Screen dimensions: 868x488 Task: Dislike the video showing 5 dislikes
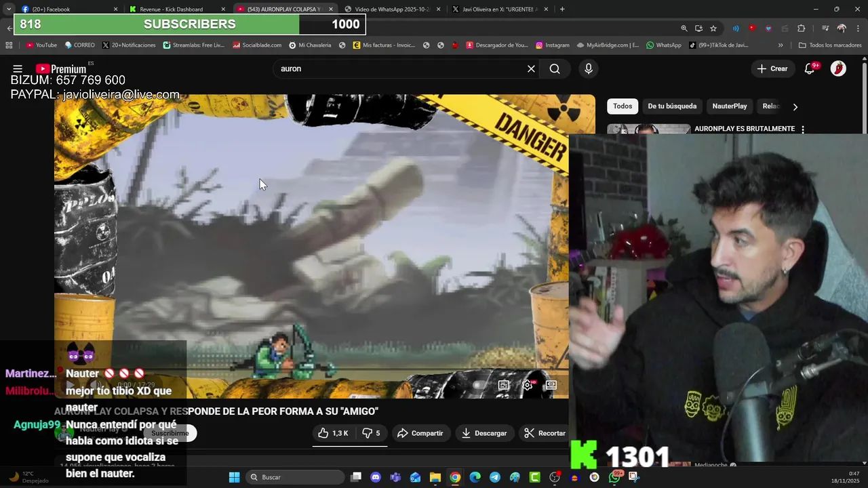tap(371, 433)
